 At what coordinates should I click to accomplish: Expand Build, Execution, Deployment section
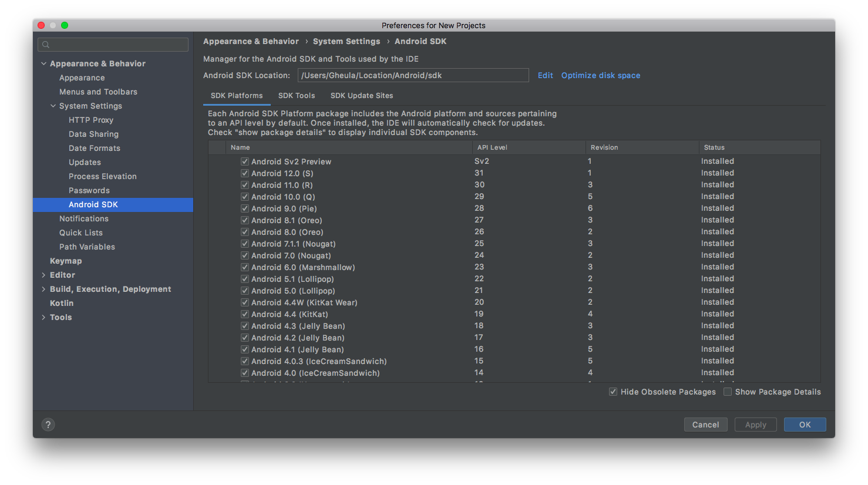[43, 289]
